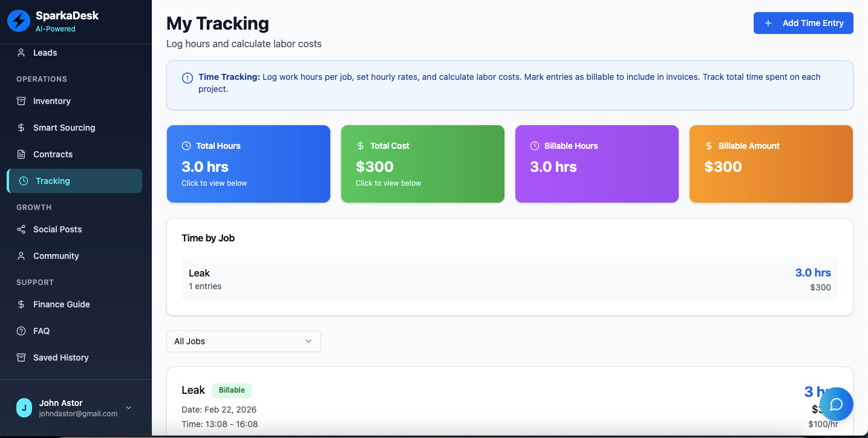This screenshot has height=438, width=868.
Task: Open the FAQ page
Action: [x=74, y=331]
